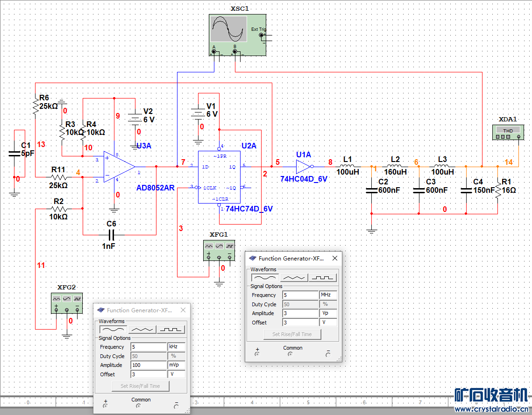Pick sine waveform in the 5 MHz generator

click(x=265, y=278)
